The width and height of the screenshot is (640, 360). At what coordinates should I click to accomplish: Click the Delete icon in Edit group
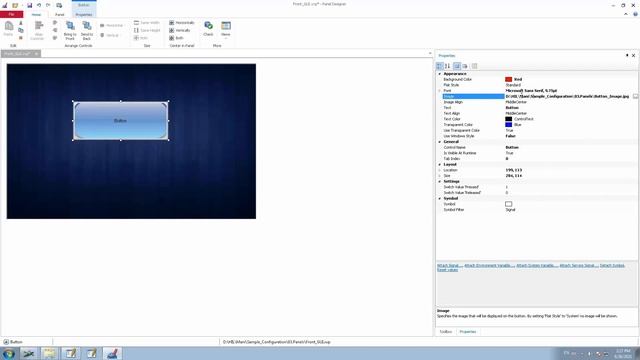[21, 38]
